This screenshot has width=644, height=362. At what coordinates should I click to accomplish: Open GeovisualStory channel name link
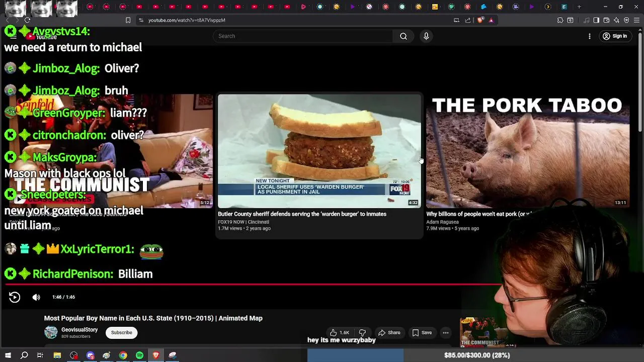click(x=79, y=330)
